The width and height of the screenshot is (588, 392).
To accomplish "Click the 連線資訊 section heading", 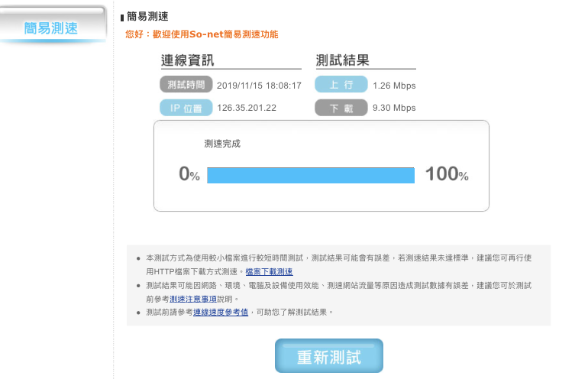I will click(188, 60).
